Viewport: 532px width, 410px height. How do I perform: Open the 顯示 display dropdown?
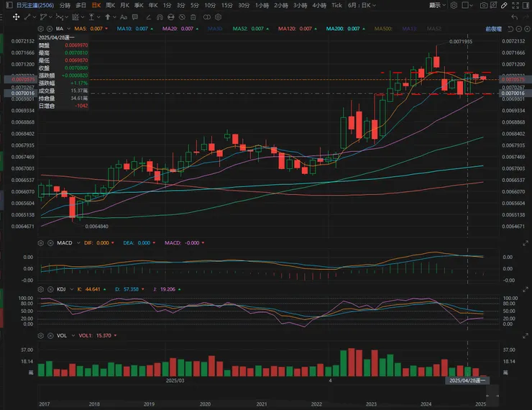(437, 5)
